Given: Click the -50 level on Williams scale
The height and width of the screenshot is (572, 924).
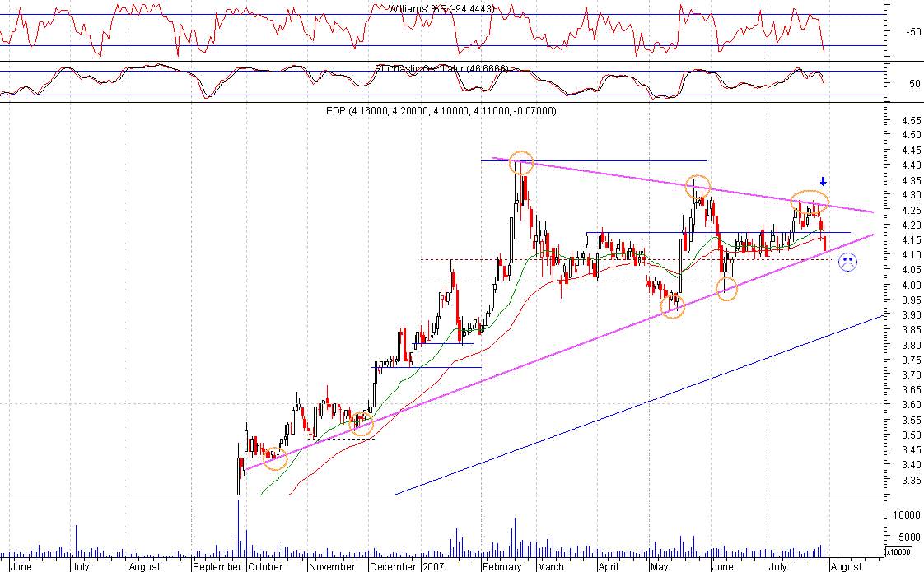Looking at the screenshot, I should pyautogui.click(x=913, y=32).
